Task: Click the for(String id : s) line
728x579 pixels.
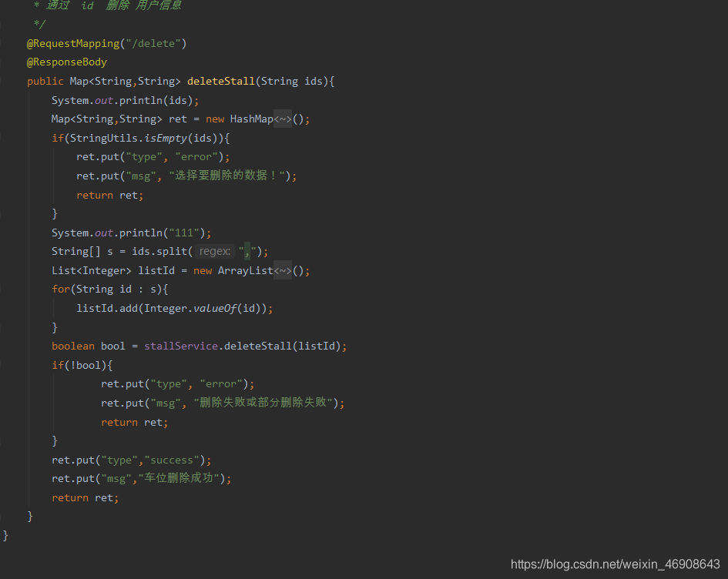Action: pyautogui.click(x=110, y=289)
